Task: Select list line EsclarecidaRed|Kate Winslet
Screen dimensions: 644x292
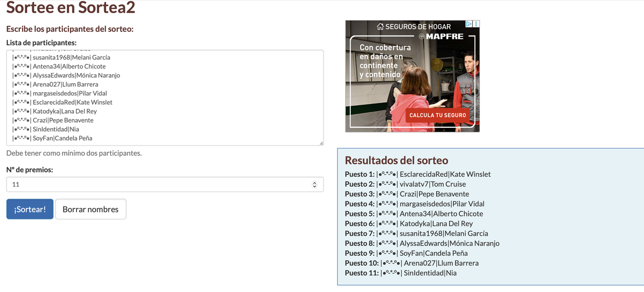Action: [62, 103]
